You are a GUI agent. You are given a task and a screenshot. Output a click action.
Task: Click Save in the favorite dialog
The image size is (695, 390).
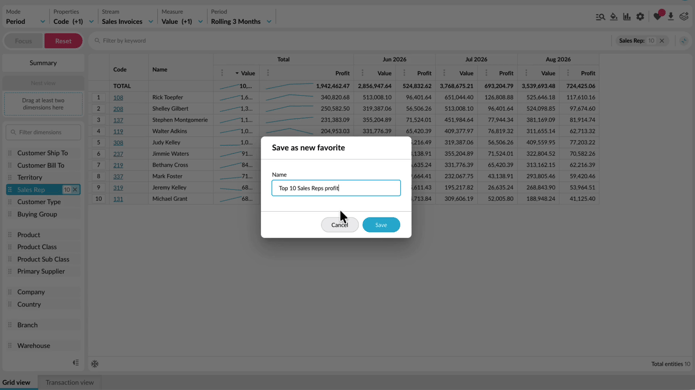[381, 225]
